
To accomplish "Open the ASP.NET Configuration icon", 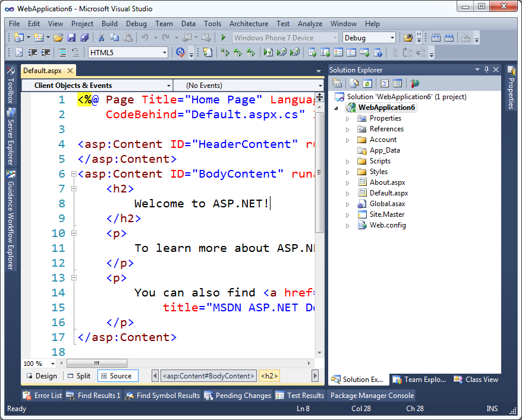I will [415, 83].
